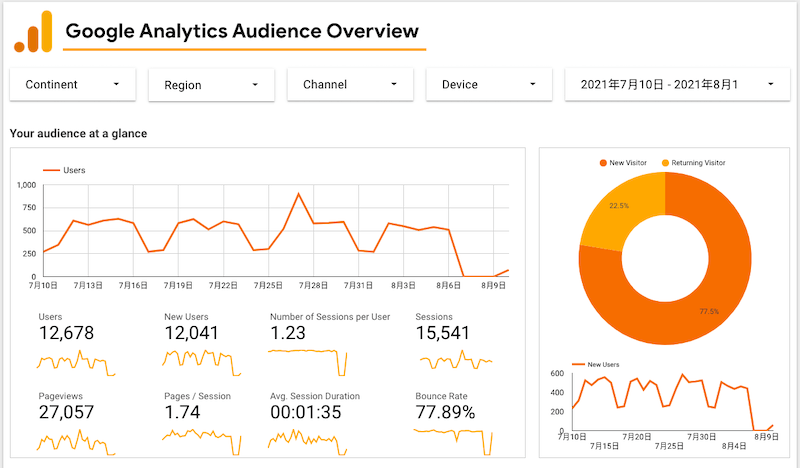800x468 pixels.
Task: Open the Device filter dropdown
Action: point(489,84)
